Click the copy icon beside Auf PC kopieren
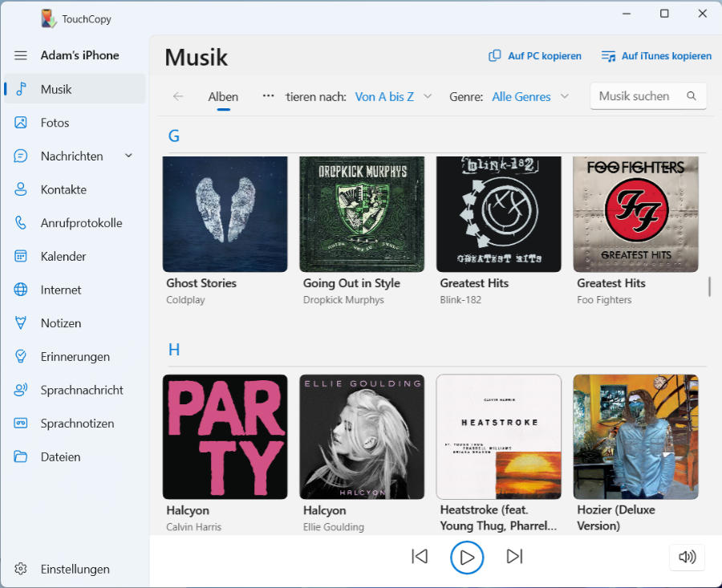 point(494,55)
